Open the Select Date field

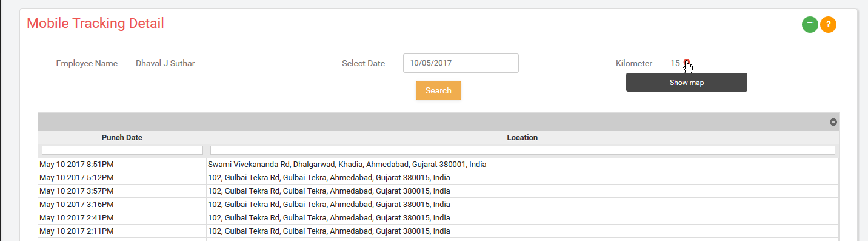461,63
